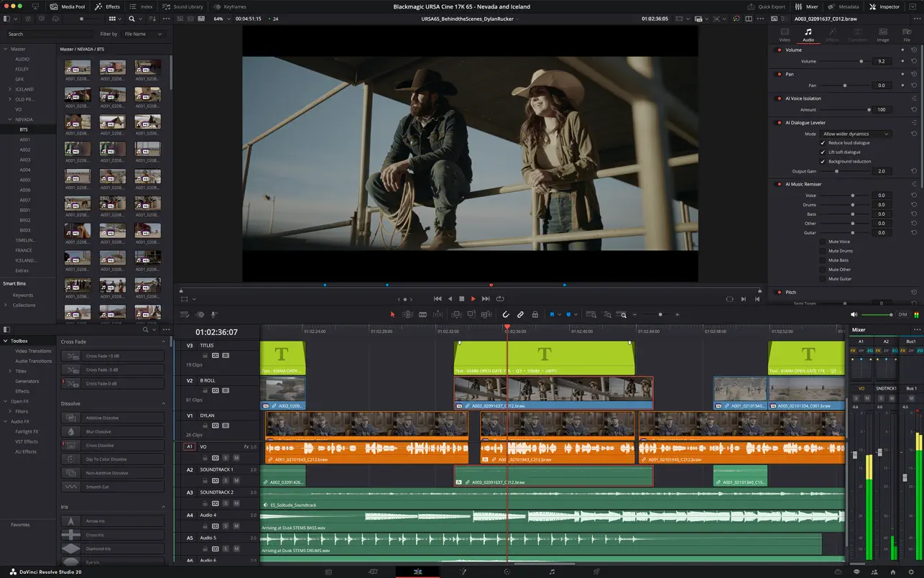Mute the SOUNDTRACK 1 track
Image resolution: width=924 pixels, height=578 pixels.
pos(236,480)
